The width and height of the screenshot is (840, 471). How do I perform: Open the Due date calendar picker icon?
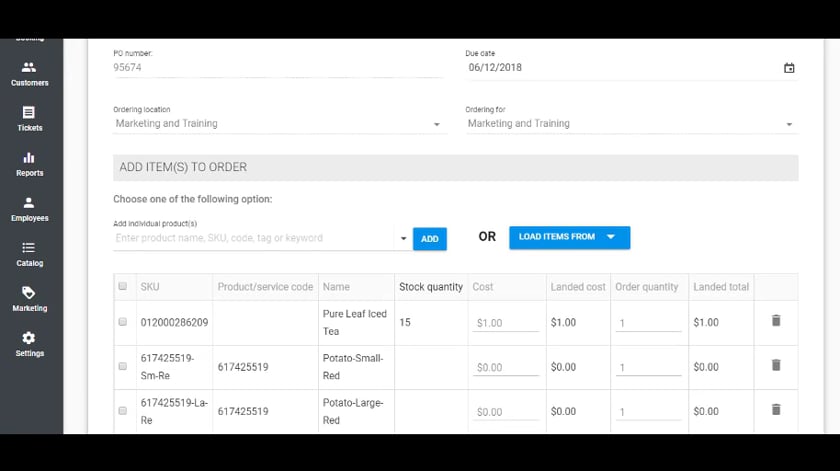789,68
